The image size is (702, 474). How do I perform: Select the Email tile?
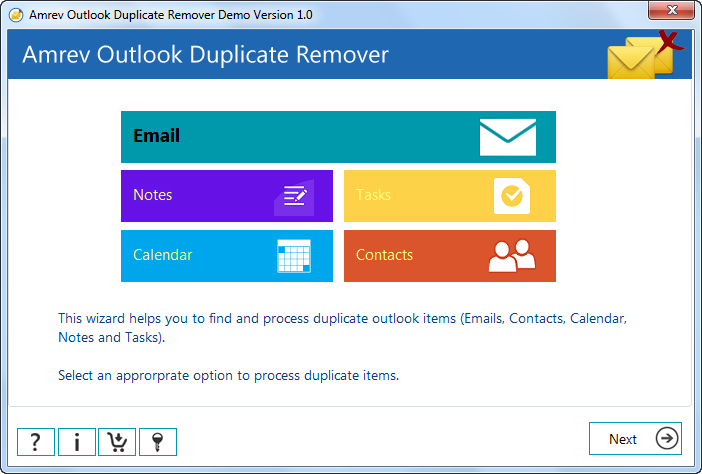(x=338, y=137)
